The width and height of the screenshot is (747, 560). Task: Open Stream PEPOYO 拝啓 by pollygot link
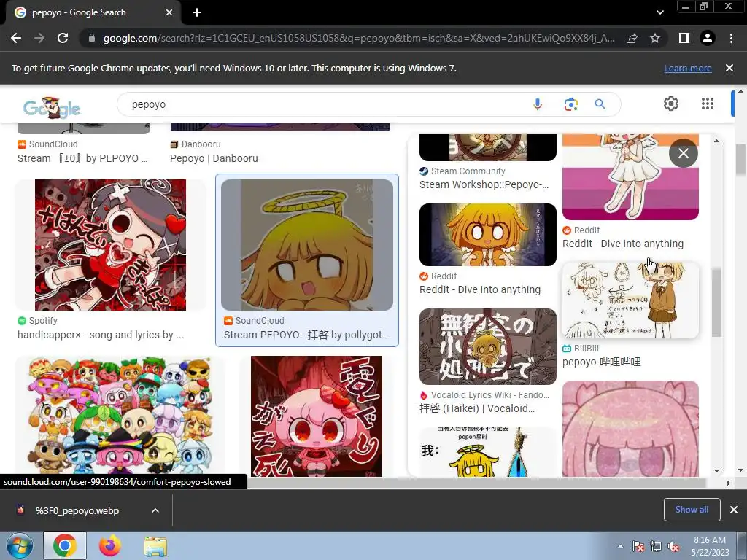click(306, 335)
